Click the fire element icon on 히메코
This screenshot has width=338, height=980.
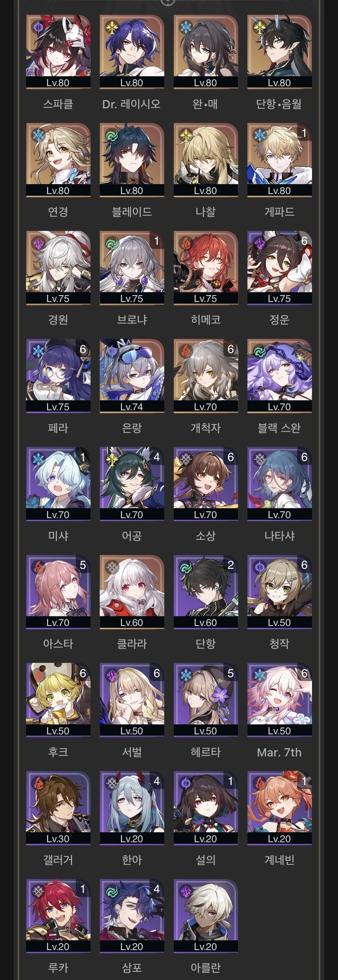pos(186,243)
